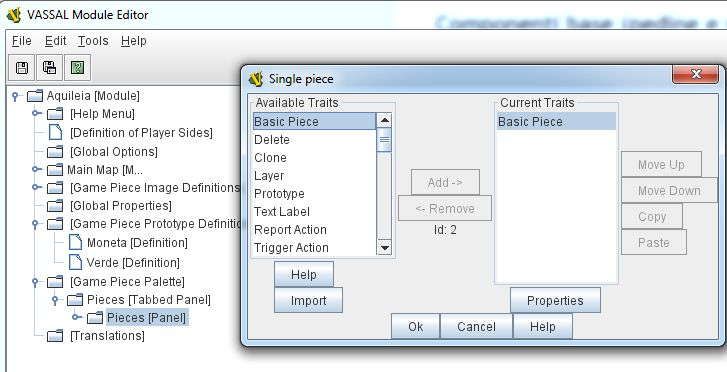This screenshot has width=727, height=372.
Task: Click the VASSAL Module Editor title bar logo
Action: [14, 14]
